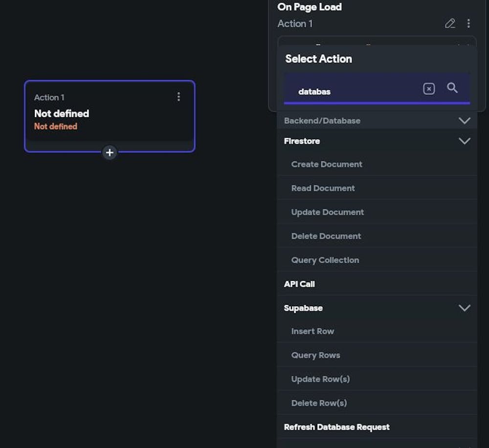
Task: Select the API Call action
Action: (x=299, y=284)
